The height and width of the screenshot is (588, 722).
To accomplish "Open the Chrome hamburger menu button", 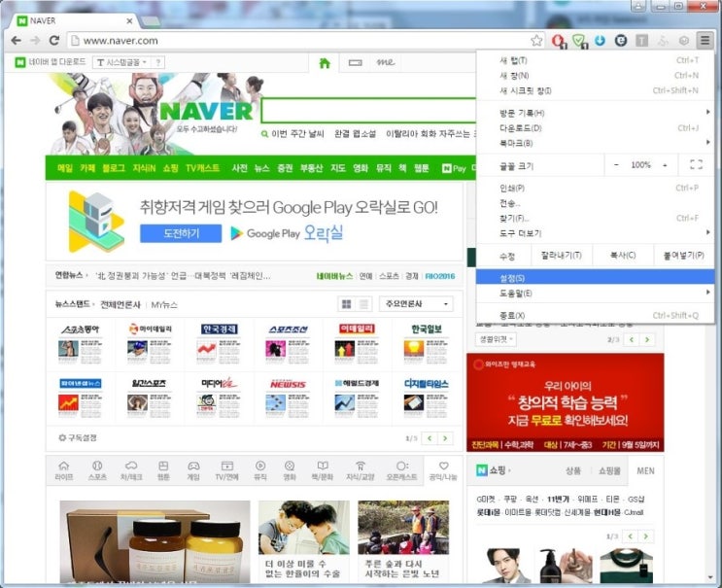I will coord(705,41).
